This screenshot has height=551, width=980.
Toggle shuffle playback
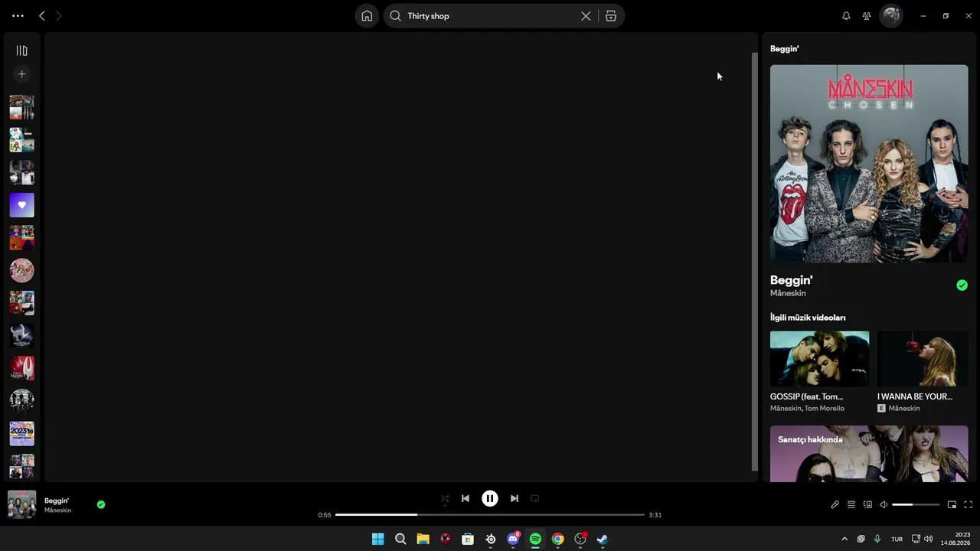click(445, 499)
